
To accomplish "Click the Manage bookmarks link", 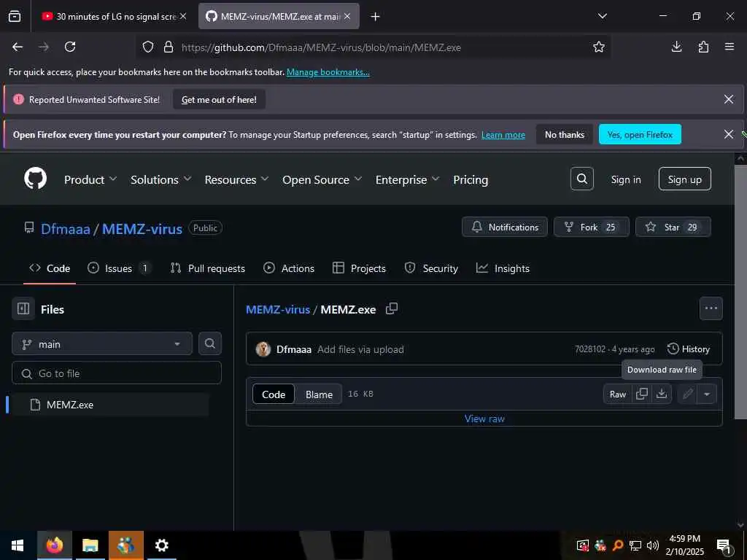I will 328,72.
